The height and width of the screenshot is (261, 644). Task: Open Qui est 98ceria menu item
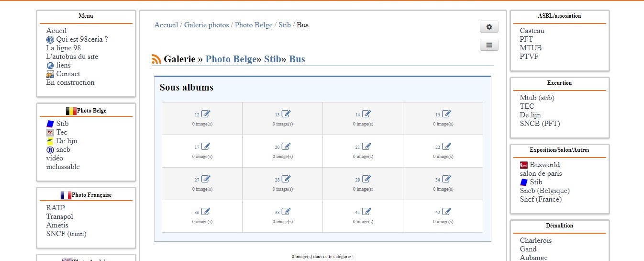(82, 39)
